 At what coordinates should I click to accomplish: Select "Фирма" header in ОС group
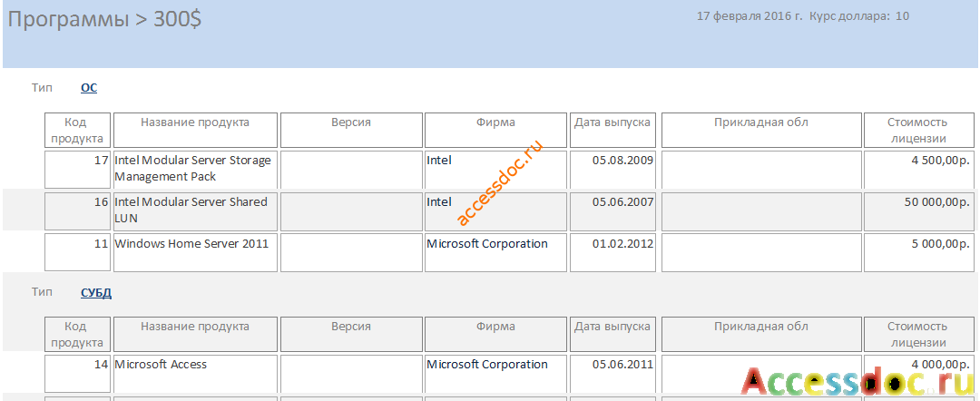click(x=496, y=130)
